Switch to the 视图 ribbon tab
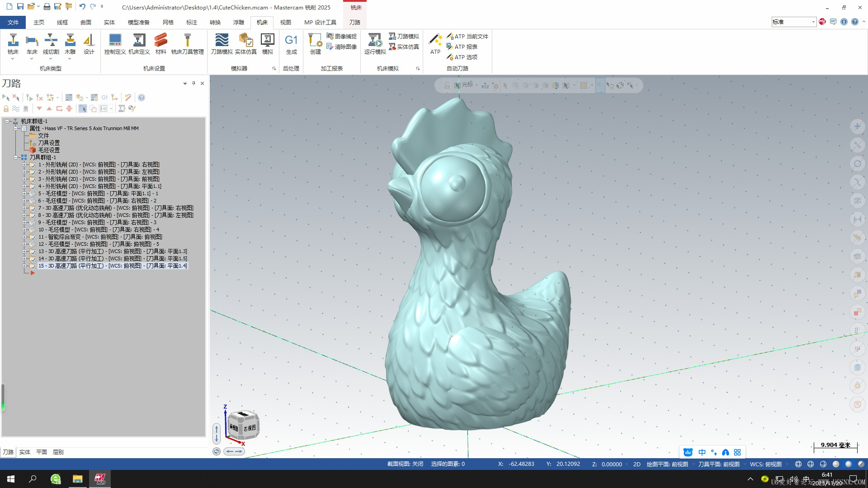Viewport: 868px width, 488px height. [x=285, y=22]
